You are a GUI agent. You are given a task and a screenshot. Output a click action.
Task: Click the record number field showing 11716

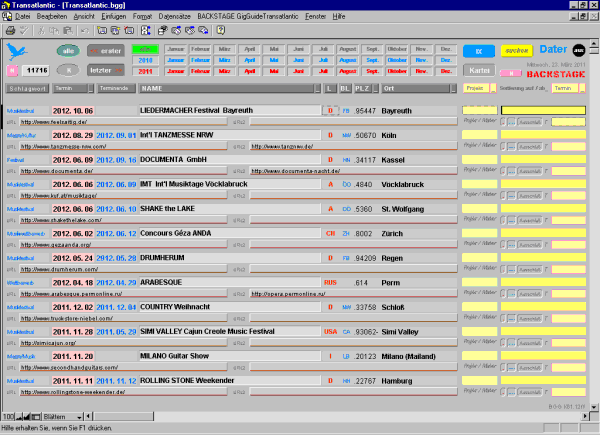(x=36, y=71)
